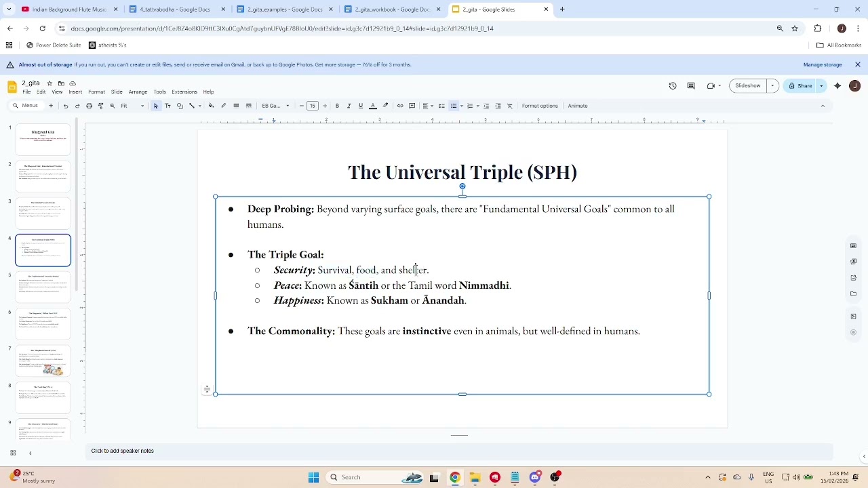Click the Share button

[x=800, y=86]
